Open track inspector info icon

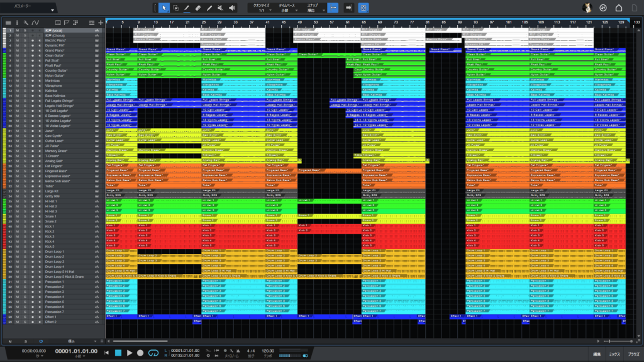pyautogui.click(x=17, y=23)
